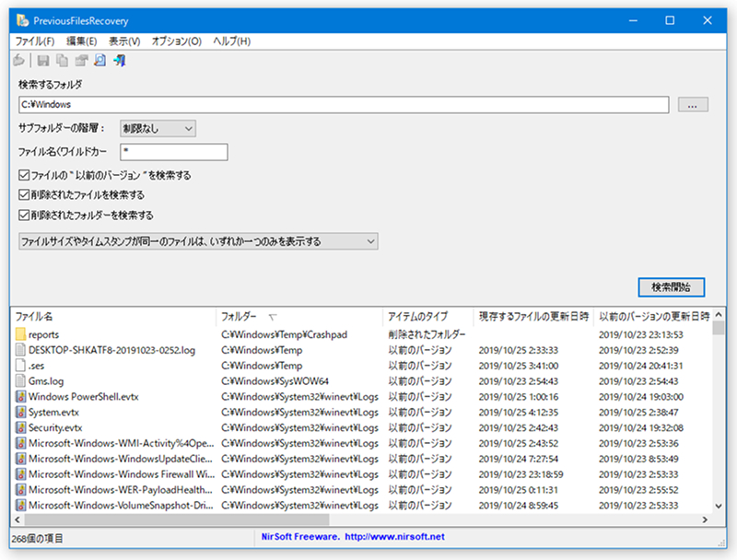
Task: Click folder cell C:\Windows\SysWOW64
Action: (x=275, y=381)
